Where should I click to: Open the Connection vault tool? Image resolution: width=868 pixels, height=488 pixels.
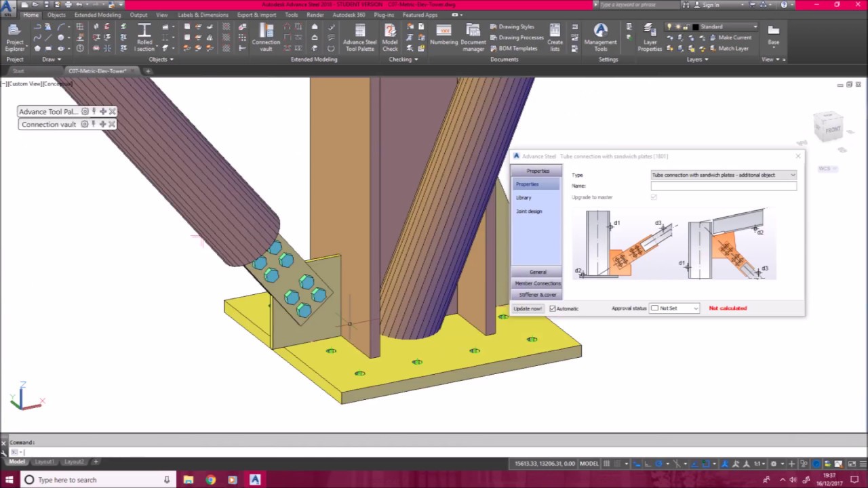point(266,36)
